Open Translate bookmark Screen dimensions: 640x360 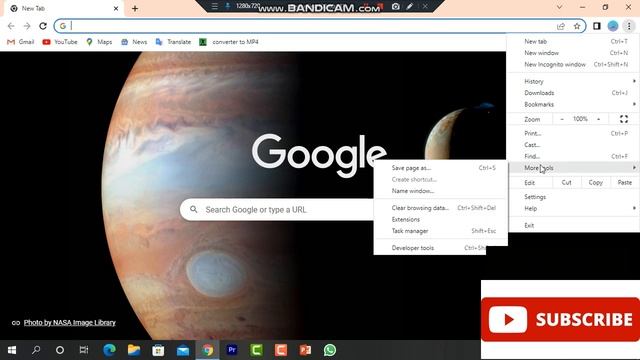click(173, 42)
